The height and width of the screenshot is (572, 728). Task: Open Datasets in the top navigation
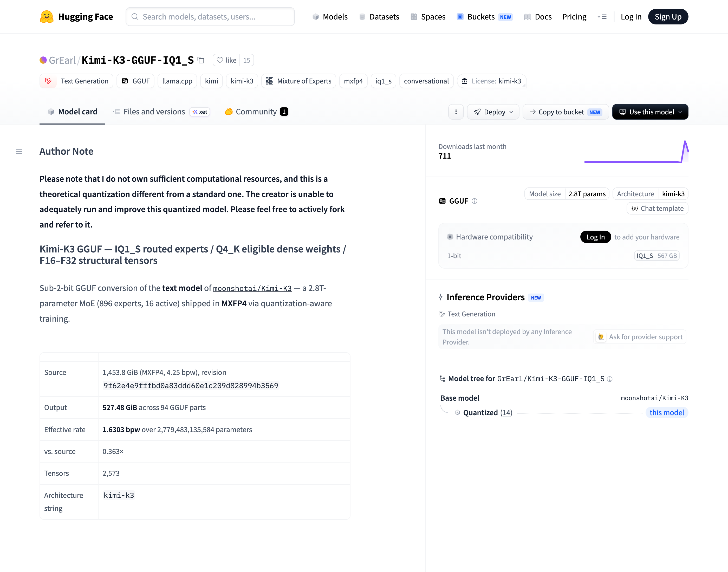coord(379,17)
